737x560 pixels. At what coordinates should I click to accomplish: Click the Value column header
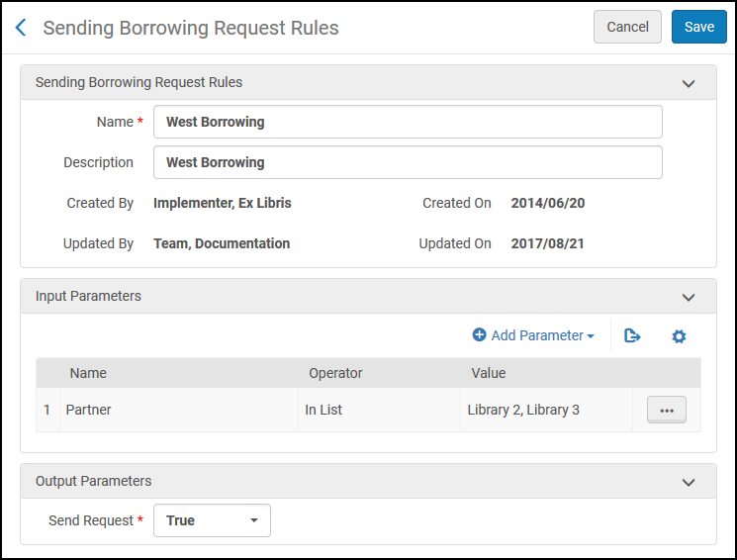[x=489, y=373]
